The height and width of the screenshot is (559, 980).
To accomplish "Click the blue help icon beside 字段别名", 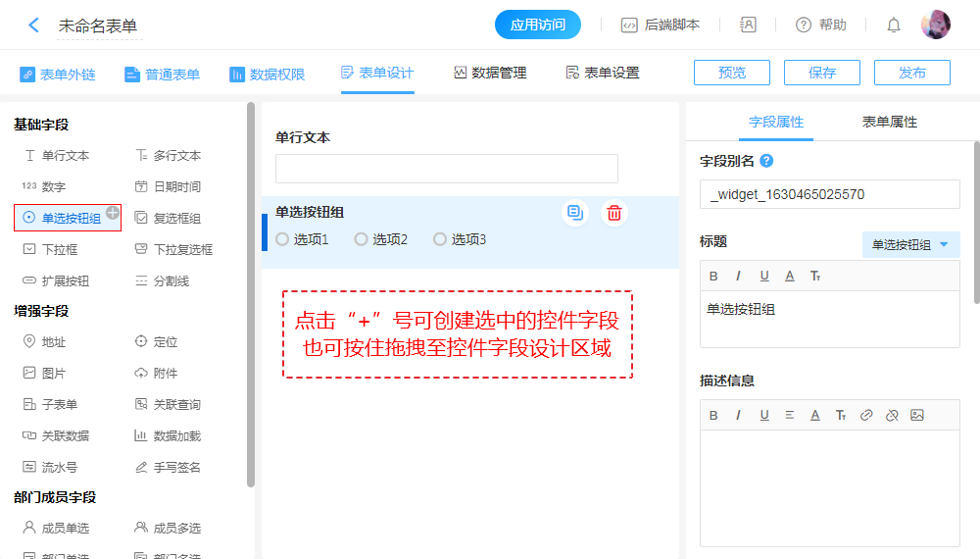I will [x=766, y=161].
